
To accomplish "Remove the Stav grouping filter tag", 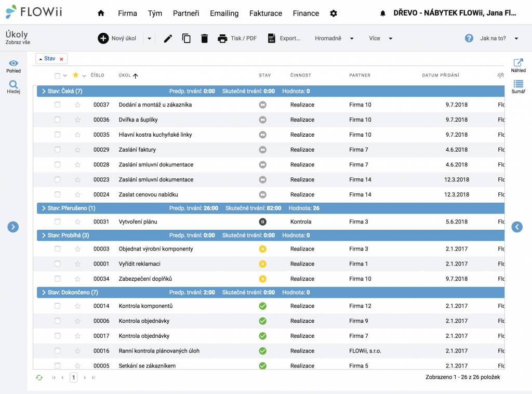I will (61, 59).
